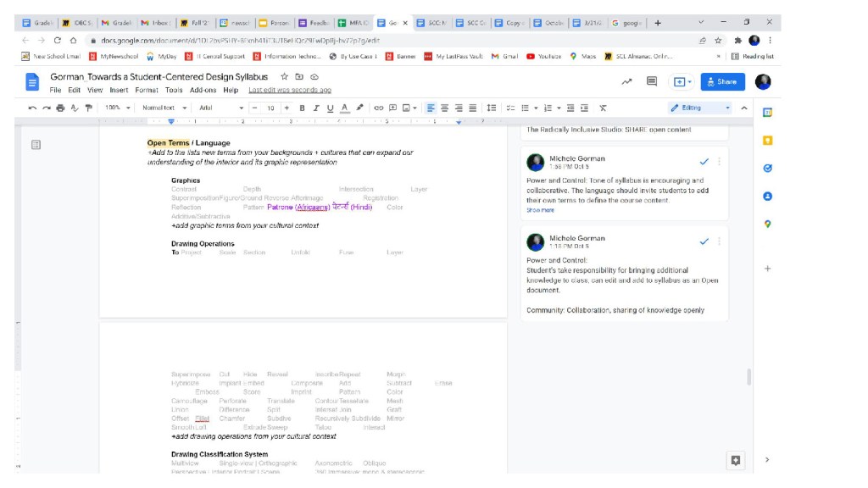Open Google Maps side panel icon
Image resolution: width=868 pixels, height=488 pixels.
(767, 225)
